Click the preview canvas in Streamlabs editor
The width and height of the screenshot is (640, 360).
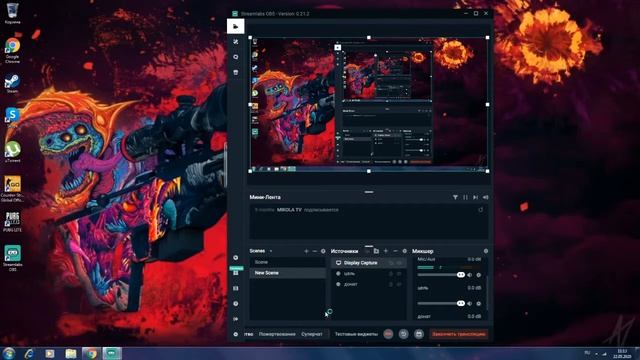[369, 104]
